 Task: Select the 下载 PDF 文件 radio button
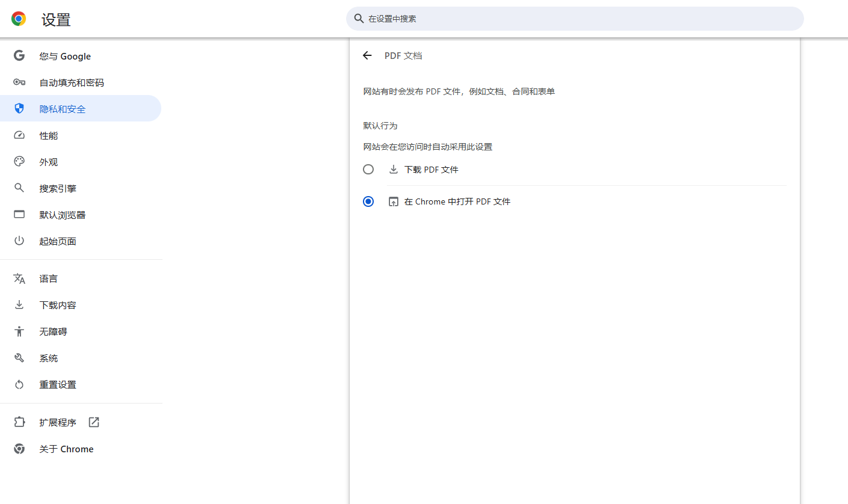(368, 170)
